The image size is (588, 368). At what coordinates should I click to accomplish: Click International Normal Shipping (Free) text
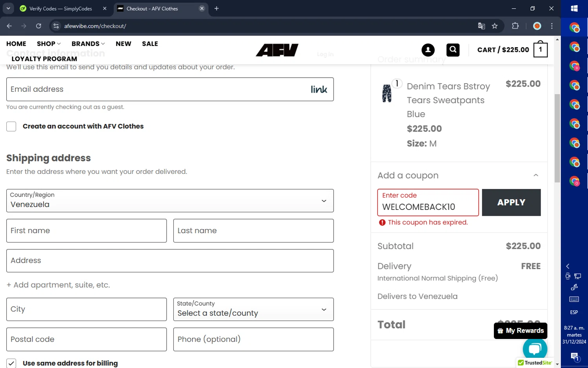(437, 278)
